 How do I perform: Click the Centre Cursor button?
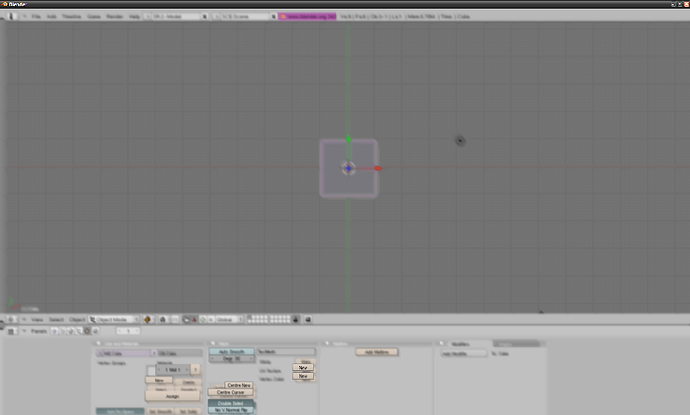[x=231, y=392]
